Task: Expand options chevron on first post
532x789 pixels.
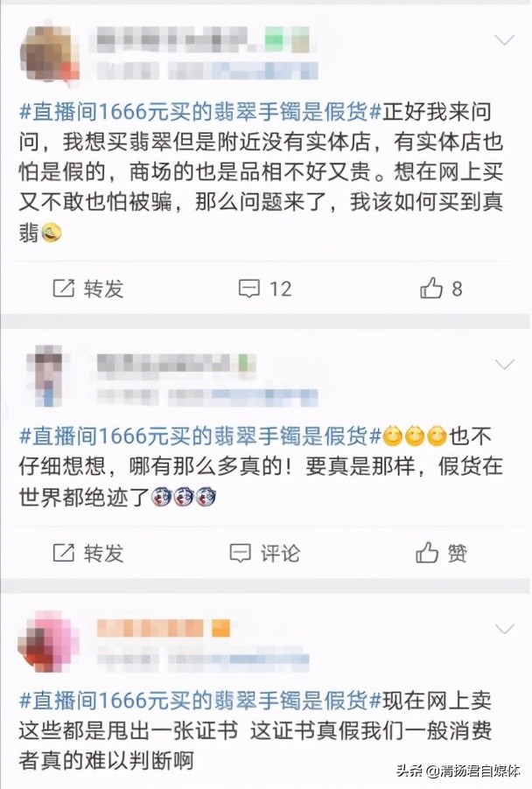Action: pos(505,39)
